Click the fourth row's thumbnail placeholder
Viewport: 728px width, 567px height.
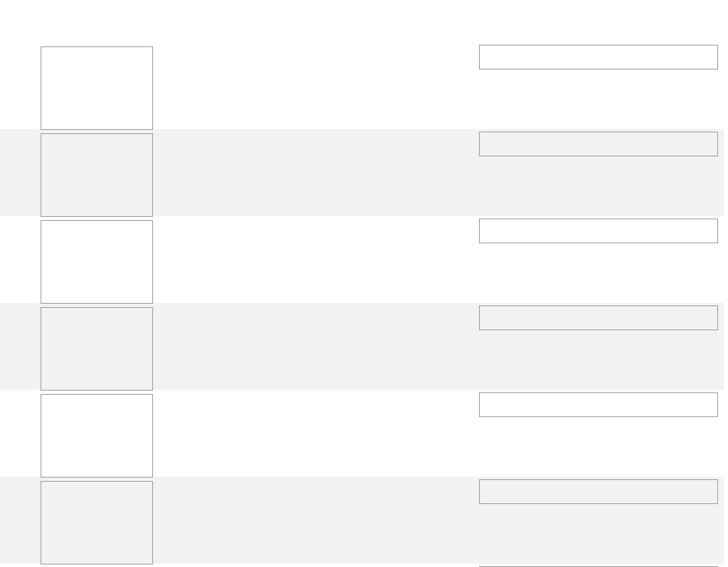97,348
